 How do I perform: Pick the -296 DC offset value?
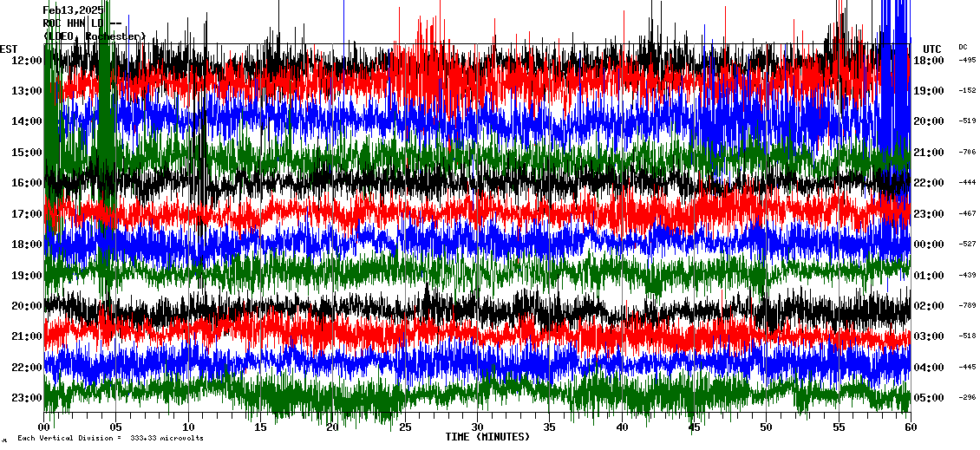click(x=968, y=397)
